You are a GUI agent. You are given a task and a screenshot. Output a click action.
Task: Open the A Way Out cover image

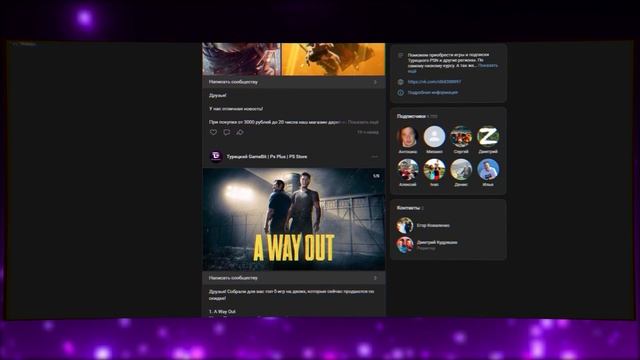[294, 219]
